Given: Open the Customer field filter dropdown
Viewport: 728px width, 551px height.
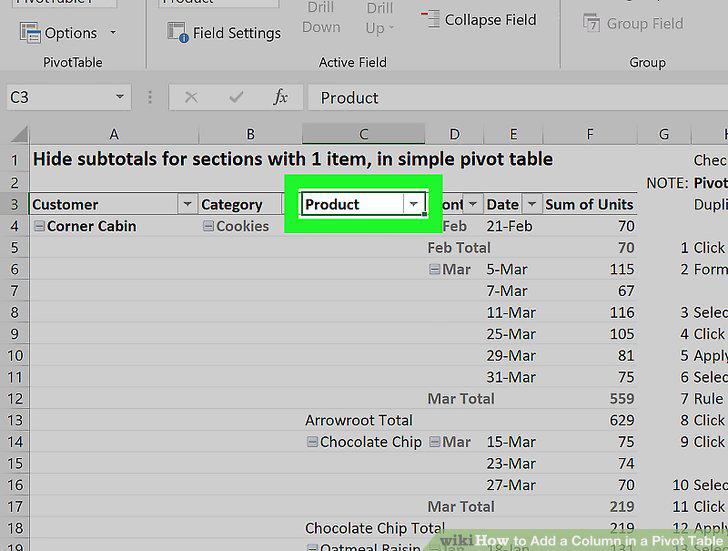Looking at the screenshot, I should [187, 204].
